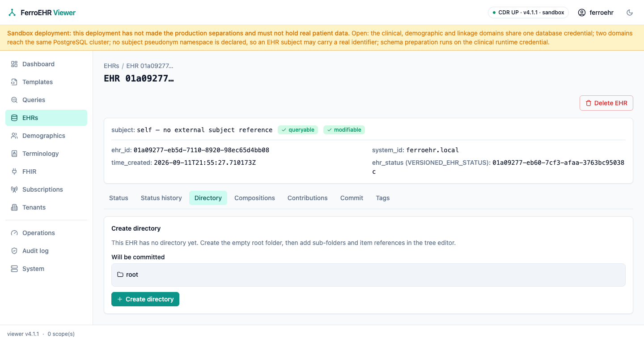
Task: Click the plus icon on Create directory
Action: [x=120, y=299]
